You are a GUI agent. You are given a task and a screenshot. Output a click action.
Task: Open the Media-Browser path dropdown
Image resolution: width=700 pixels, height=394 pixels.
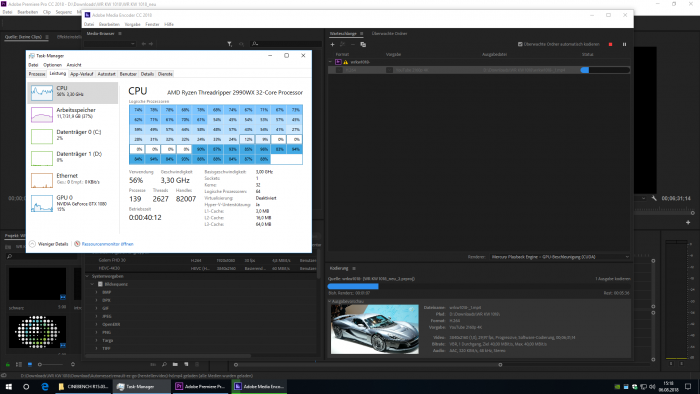[x=110, y=44]
